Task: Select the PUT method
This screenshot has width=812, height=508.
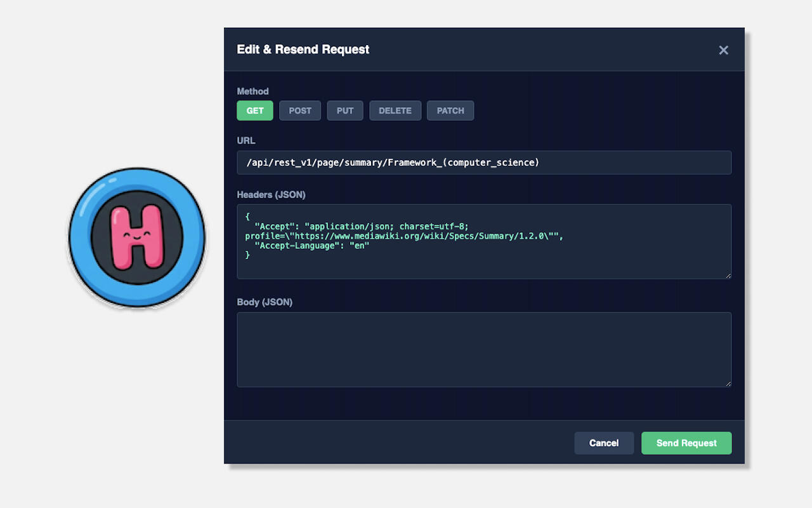Action: point(344,110)
